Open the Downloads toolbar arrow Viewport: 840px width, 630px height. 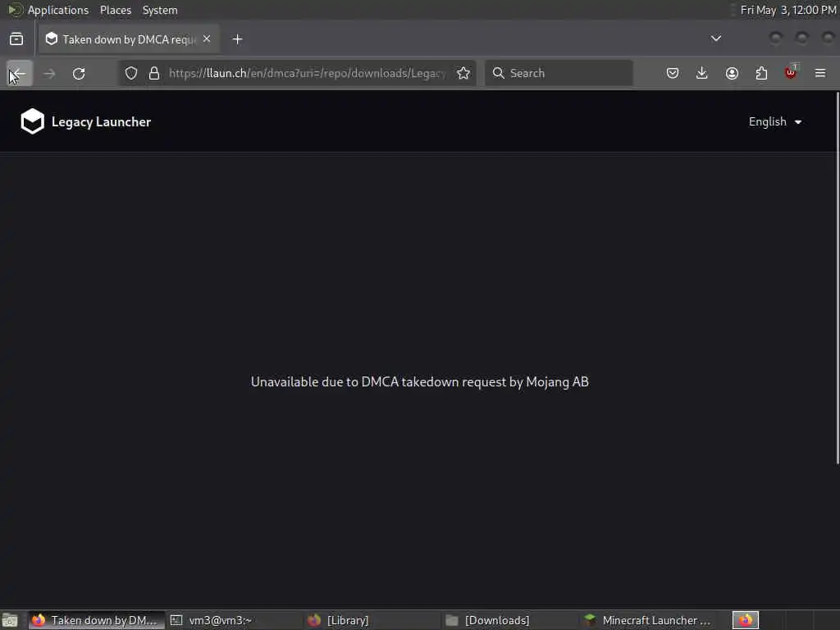(x=702, y=73)
